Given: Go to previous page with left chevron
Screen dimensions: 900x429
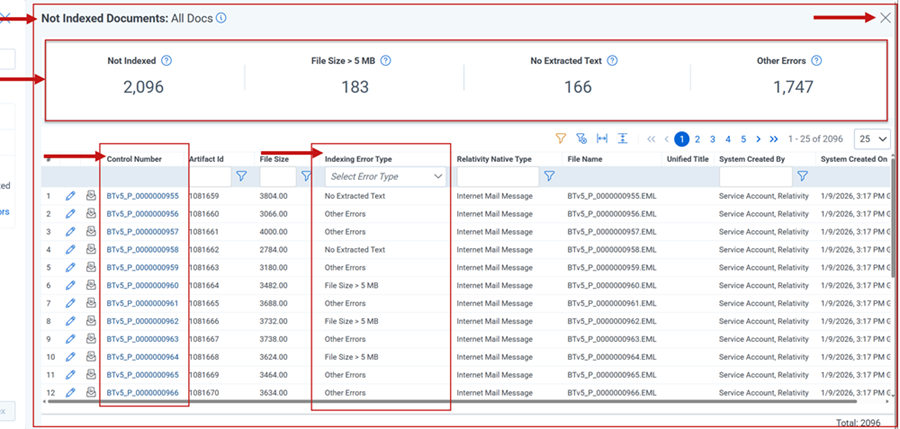Looking at the screenshot, I should pos(666,139).
